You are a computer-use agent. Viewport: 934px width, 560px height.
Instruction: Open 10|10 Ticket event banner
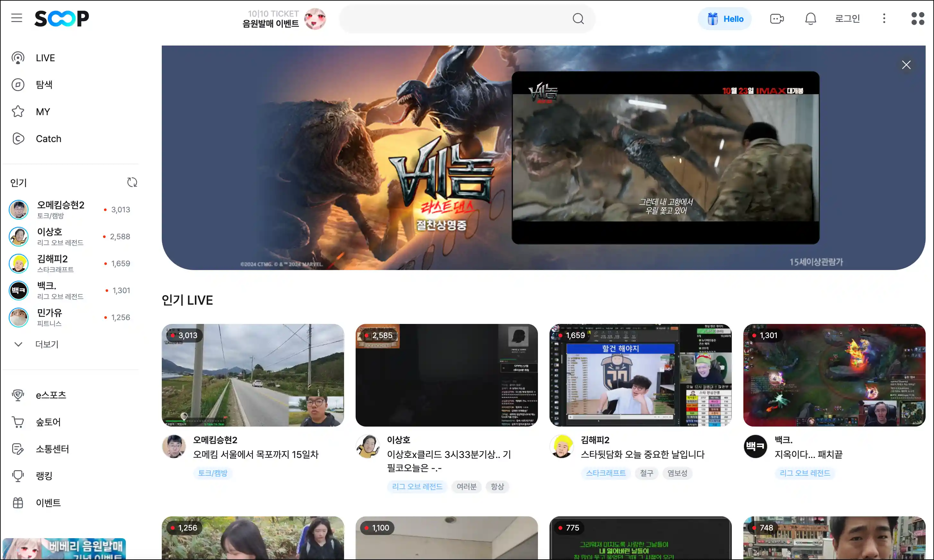283,19
